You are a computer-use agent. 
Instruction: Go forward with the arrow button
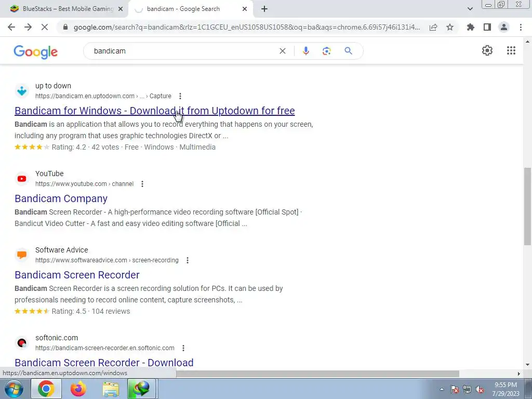[28, 27]
